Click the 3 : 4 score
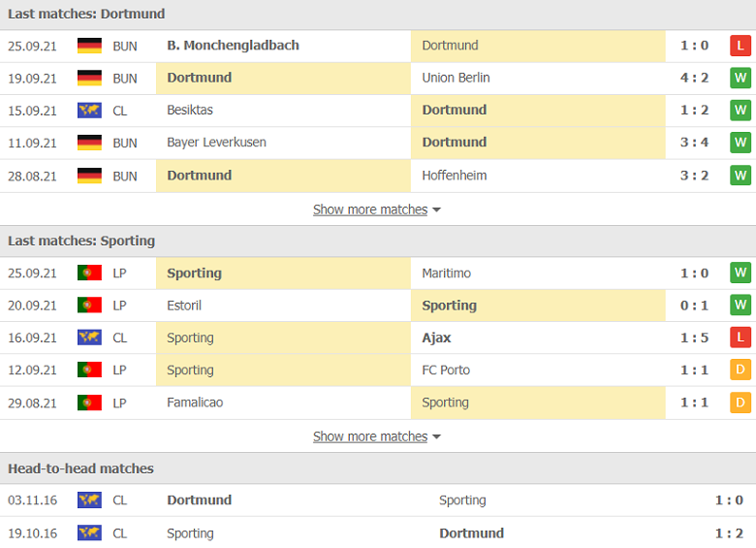 tap(694, 143)
